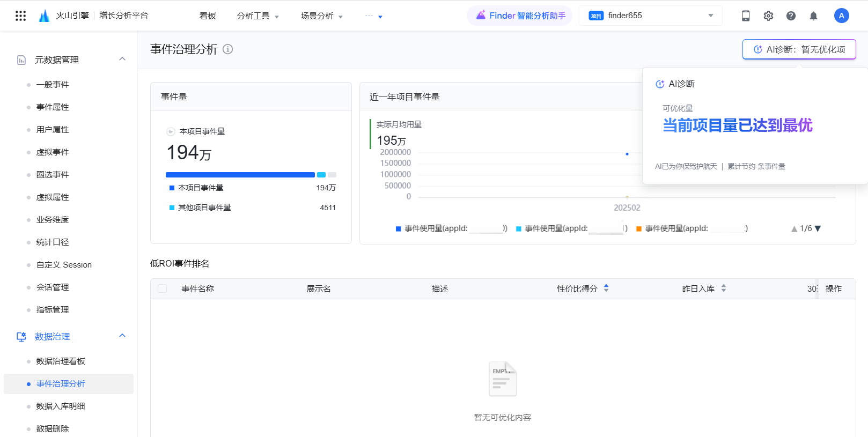
Task: Open 指标管理 in the sidebar
Action: click(53, 310)
